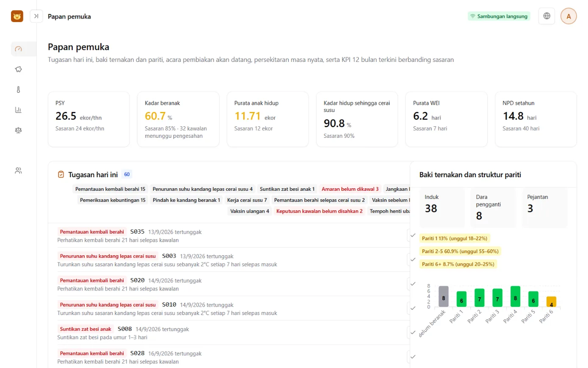The image size is (588, 368).
Task: Open the users icon in sidebar
Action: tap(18, 171)
